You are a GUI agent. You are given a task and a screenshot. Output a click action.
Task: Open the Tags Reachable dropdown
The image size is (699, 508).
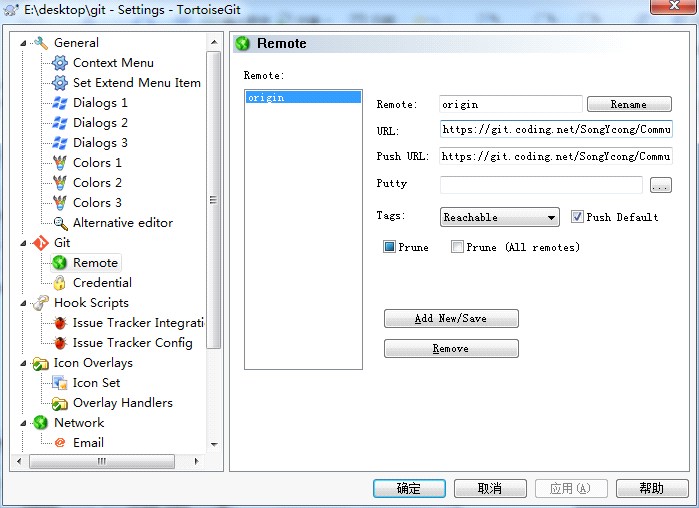(500, 217)
